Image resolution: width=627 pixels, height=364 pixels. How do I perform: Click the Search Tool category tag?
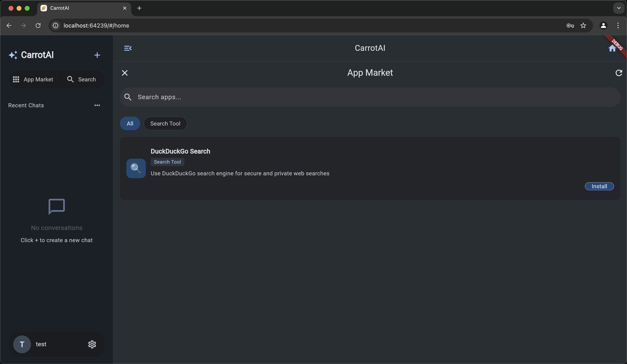[x=167, y=162]
